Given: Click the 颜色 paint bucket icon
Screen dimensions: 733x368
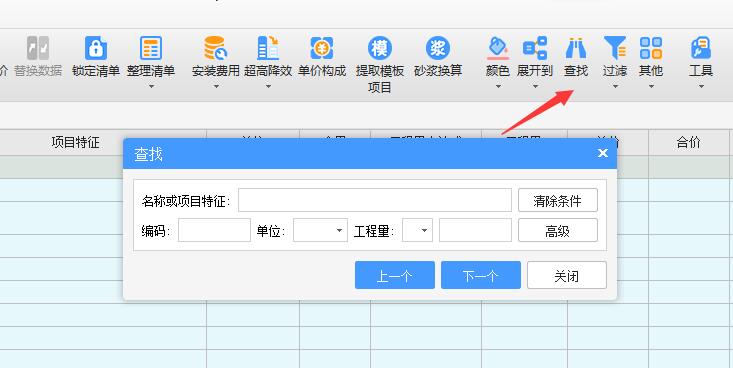Looking at the screenshot, I should tap(497, 48).
